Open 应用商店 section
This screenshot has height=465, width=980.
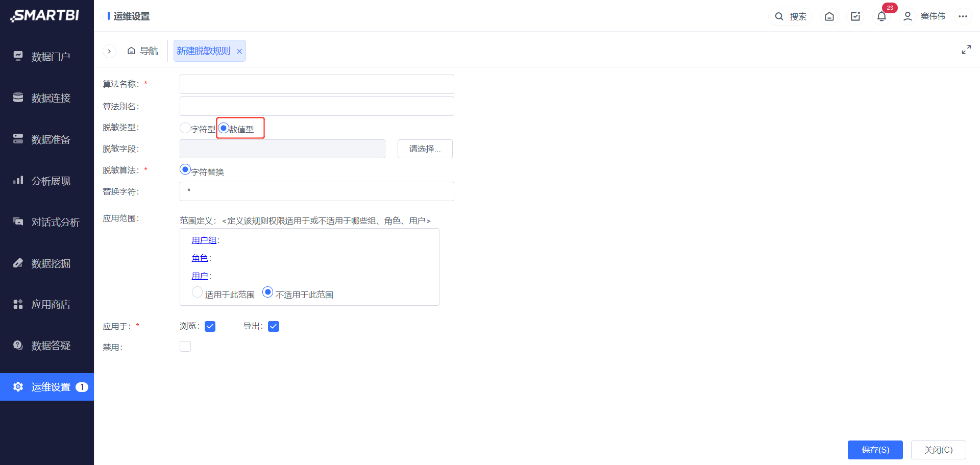click(x=47, y=304)
